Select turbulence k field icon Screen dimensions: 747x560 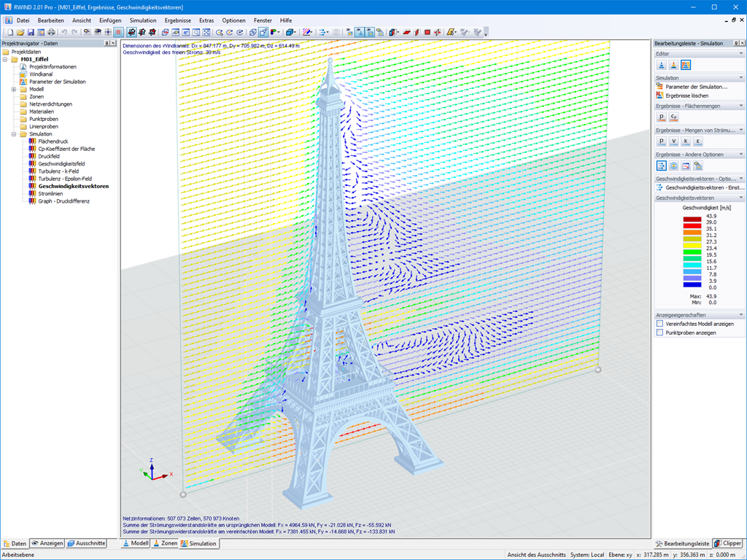point(686,141)
